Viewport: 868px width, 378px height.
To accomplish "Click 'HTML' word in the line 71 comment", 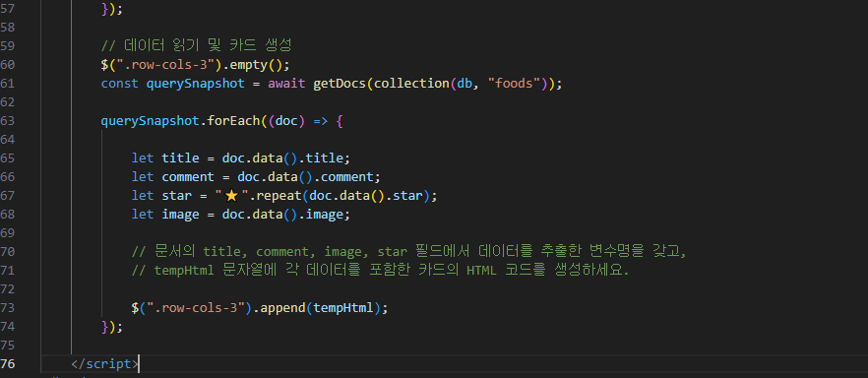I will tap(481, 271).
